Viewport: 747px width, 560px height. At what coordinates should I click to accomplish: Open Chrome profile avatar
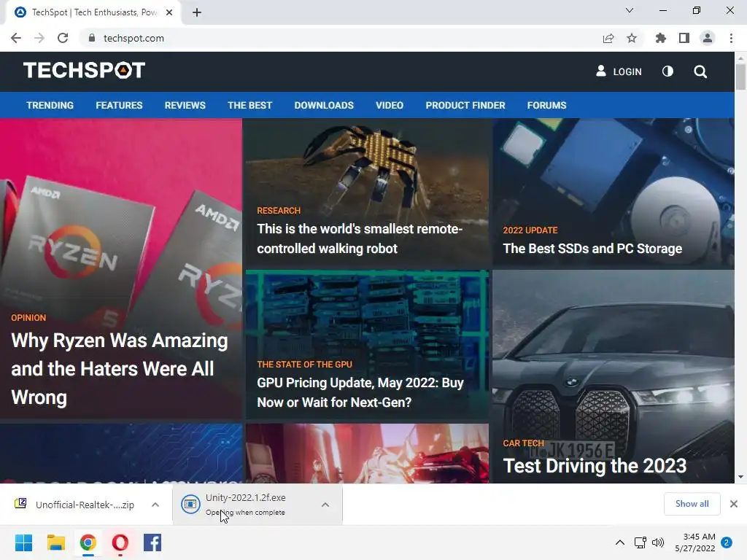pos(708,38)
